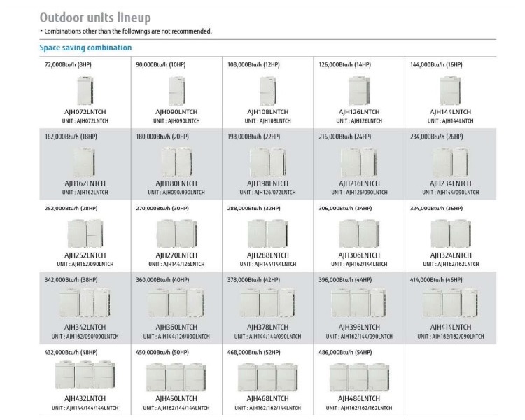
Task: Click the AJH432LNTCH unit image
Action: pyautogui.click(x=85, y=377)
